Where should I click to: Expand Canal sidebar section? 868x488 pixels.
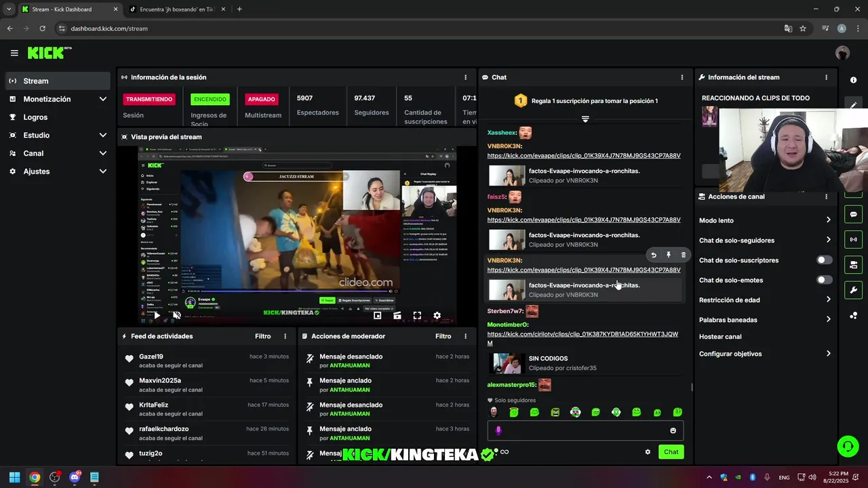coord(58,153)
